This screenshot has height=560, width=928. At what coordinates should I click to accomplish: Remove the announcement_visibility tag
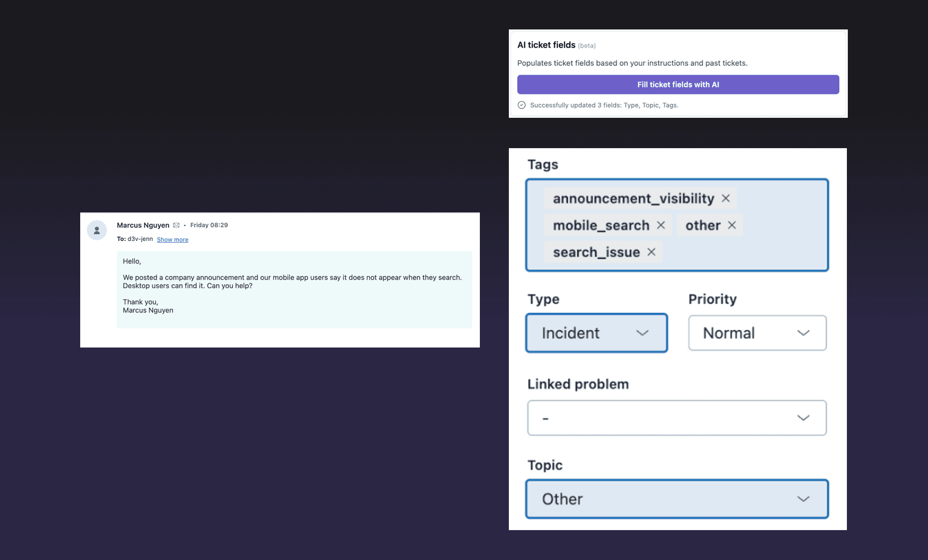[726, 198]
